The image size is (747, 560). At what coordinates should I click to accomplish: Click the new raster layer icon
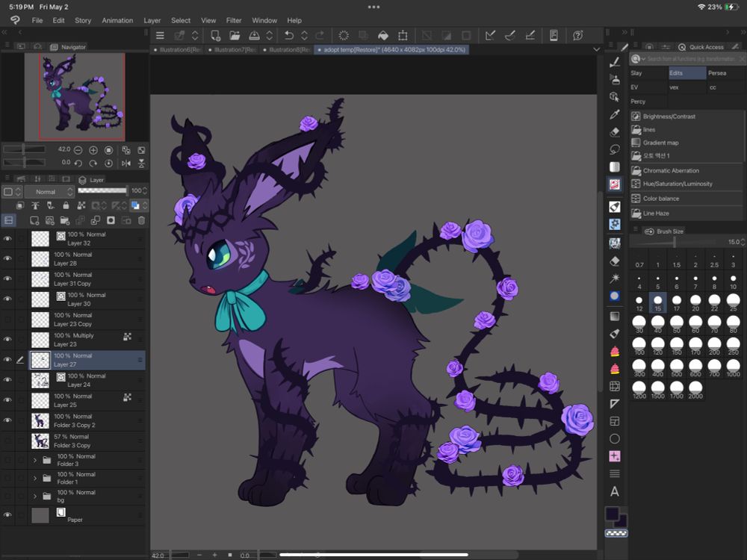tap(34, 220)
